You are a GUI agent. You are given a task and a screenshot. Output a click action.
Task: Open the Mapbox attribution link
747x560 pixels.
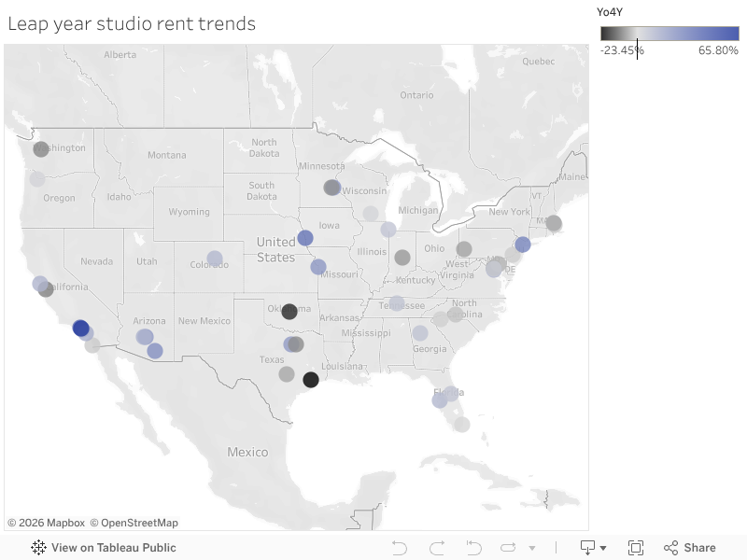point(46,523)
